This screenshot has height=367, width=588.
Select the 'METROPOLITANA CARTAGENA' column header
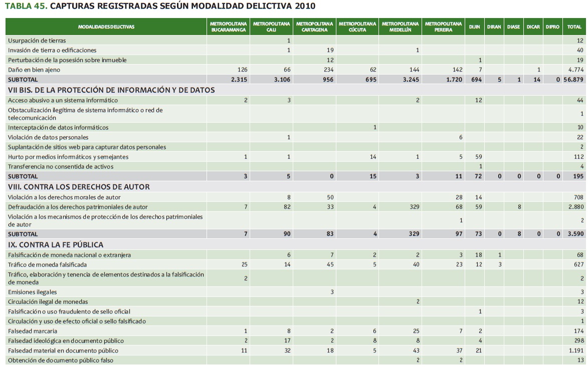click(314, 27)
